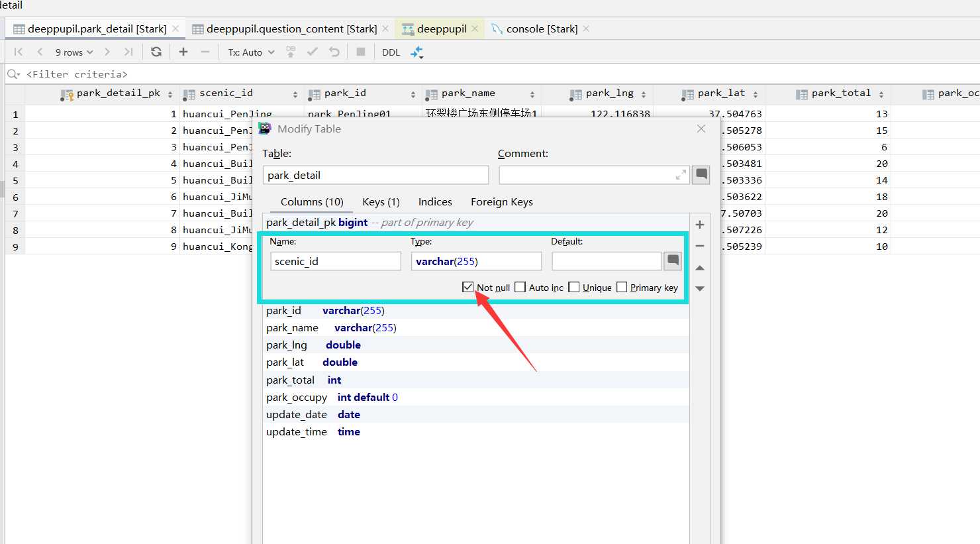The height and width of the screenshot is (544, 980).
Task: Sort by the scenic_id column arrows
Action: click(x=295, y=94)
